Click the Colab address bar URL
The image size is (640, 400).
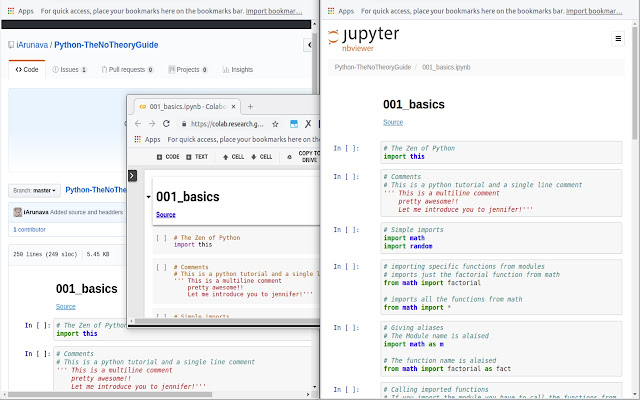pos(227,124)
